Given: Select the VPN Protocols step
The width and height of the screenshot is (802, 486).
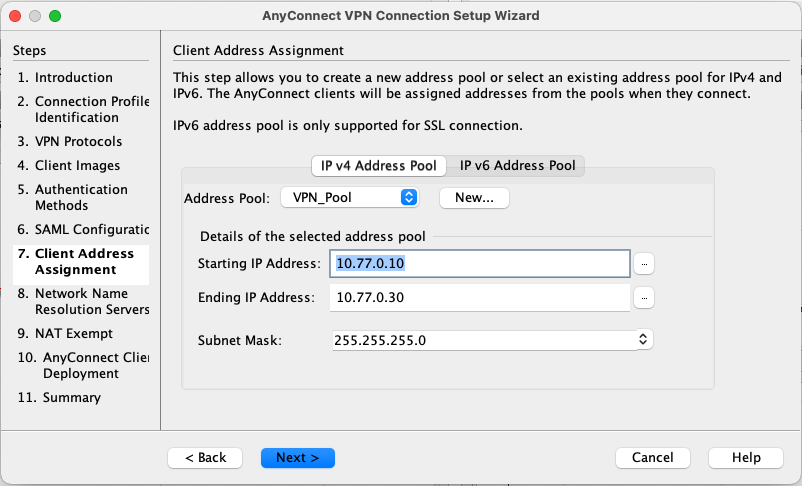Looking at the screenshot, I should point(78,141).
